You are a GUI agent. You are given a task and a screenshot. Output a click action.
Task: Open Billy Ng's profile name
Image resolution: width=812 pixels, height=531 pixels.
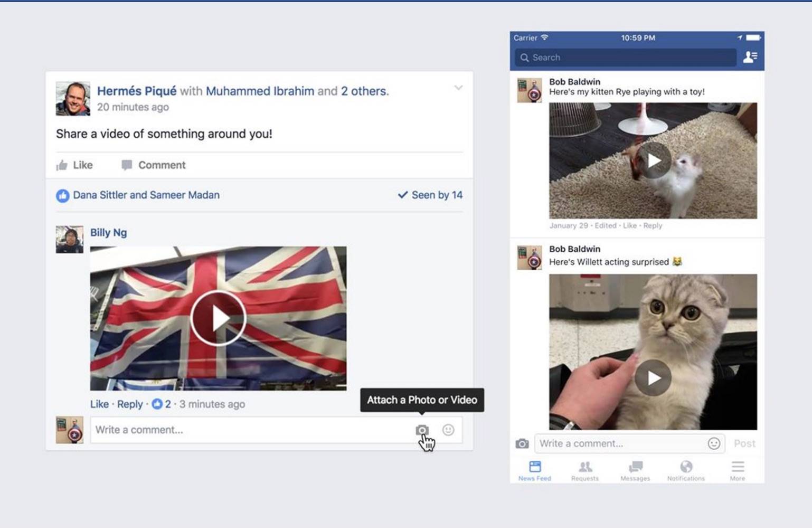pyautogui.click(x=108, y=232)
